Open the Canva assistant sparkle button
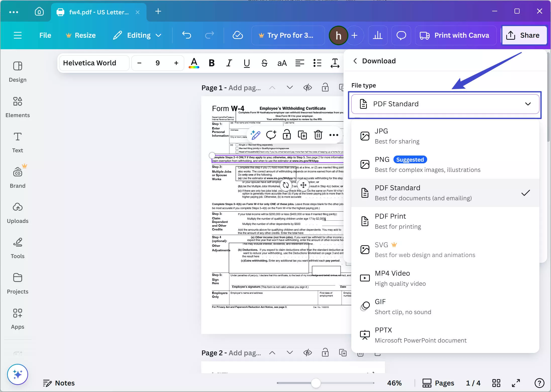The height and width of the screenshot is (392, 551). click(17, 374)
